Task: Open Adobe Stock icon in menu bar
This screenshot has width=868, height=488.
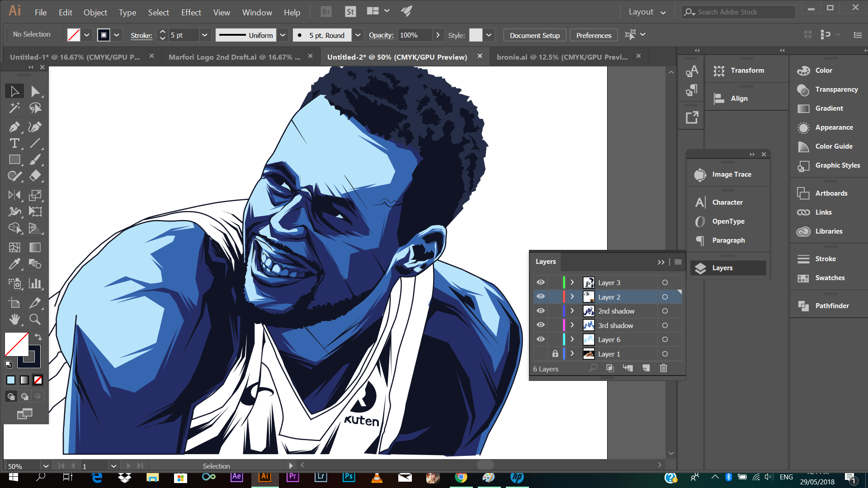Action: 350,12
